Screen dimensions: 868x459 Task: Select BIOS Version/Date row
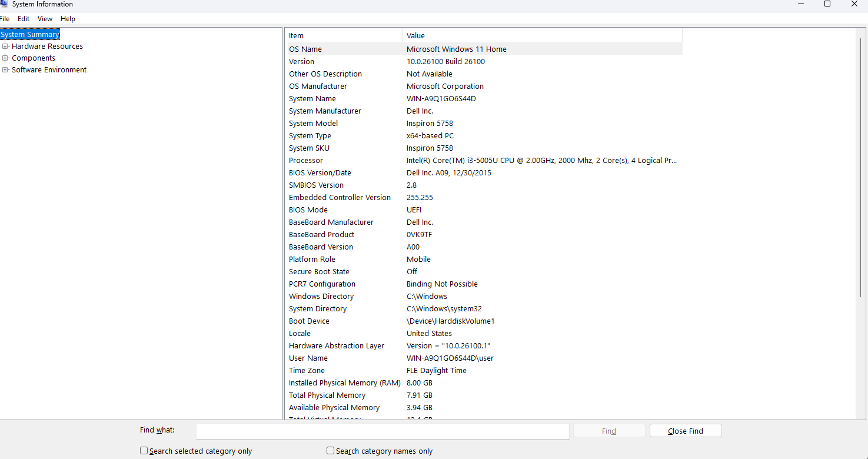[484, 173]
